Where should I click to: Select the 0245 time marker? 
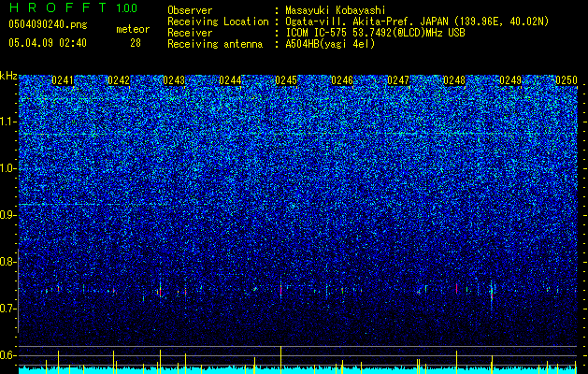(286, 80)
